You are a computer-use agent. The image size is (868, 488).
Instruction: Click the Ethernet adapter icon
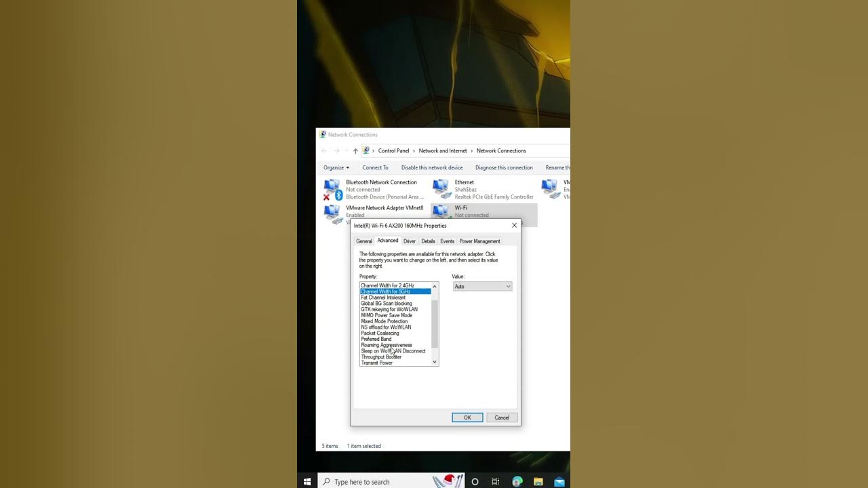point(441,189)
